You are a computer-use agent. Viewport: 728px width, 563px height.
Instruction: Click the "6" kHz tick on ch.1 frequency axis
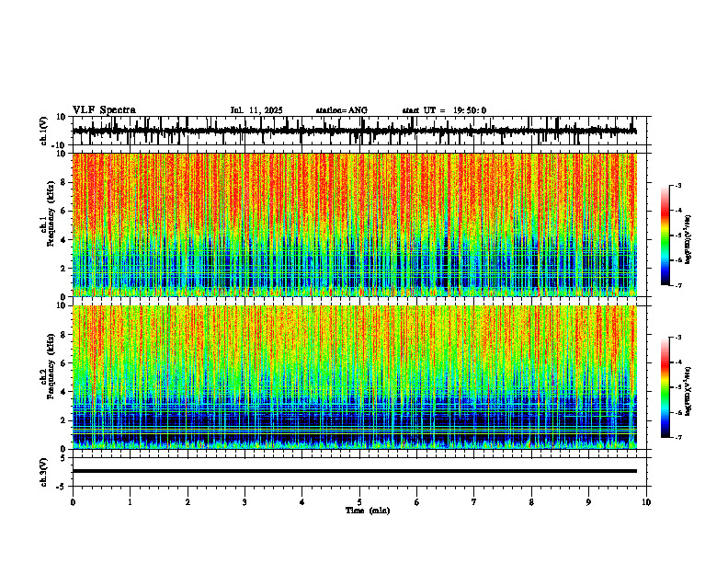click(63, 211)
